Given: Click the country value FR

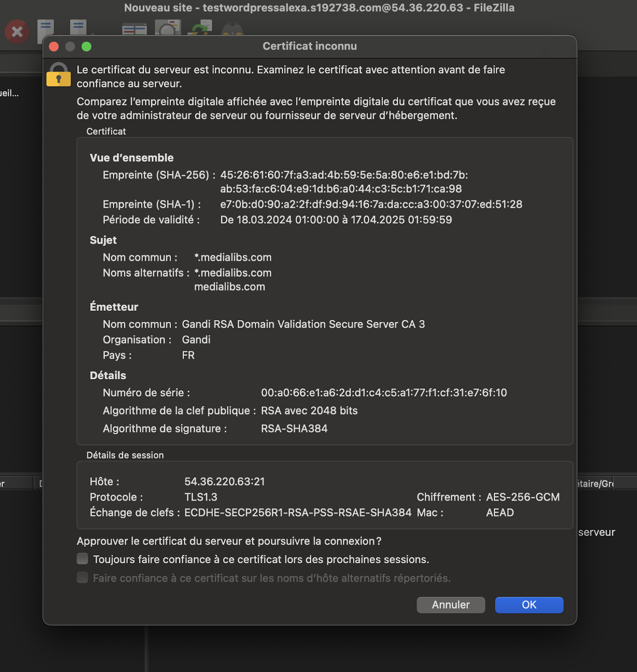Looking at the screenshot, I should [188, 355].
